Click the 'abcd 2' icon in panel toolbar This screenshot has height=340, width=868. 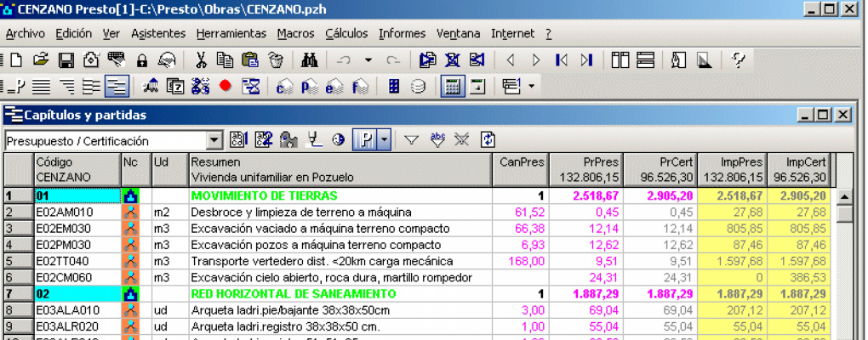(264, 140)
